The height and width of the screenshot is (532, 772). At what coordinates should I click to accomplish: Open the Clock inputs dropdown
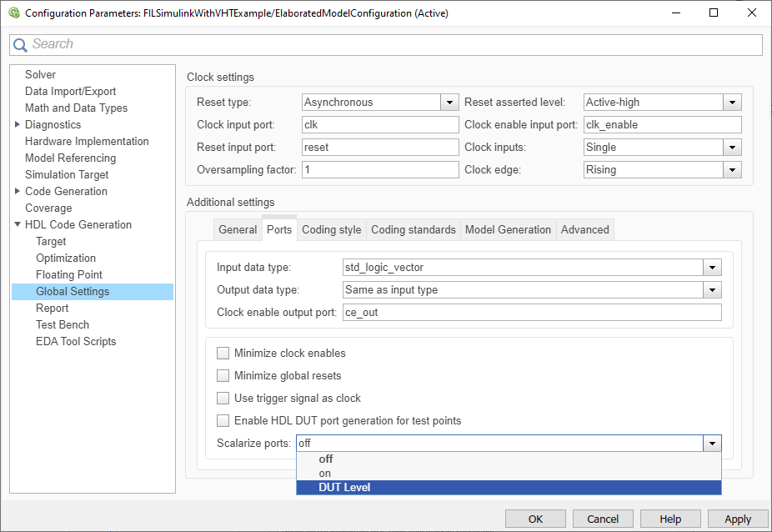pos(732,148)
